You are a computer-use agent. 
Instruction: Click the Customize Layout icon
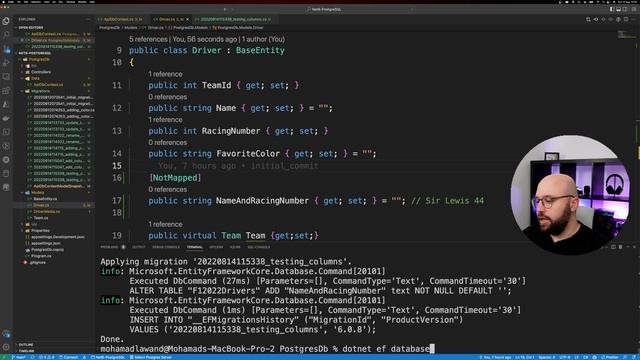point(633,9)
